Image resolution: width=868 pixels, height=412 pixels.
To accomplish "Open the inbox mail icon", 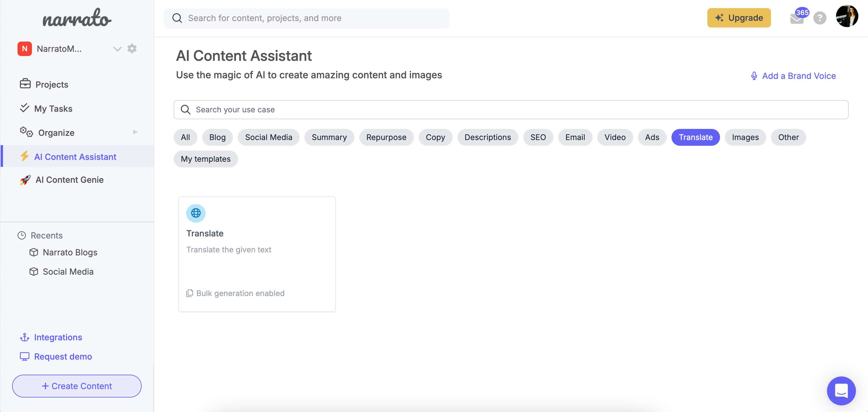I will click(x=797, y=20).
